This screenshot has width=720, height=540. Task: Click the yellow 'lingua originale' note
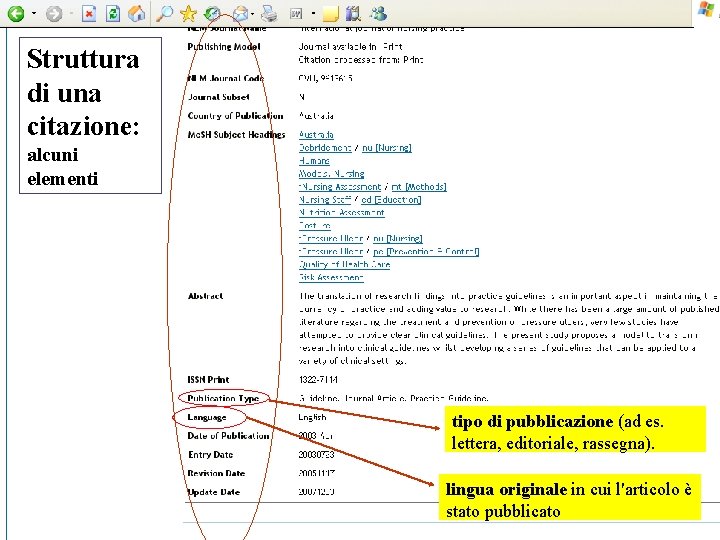coord(570,497)
